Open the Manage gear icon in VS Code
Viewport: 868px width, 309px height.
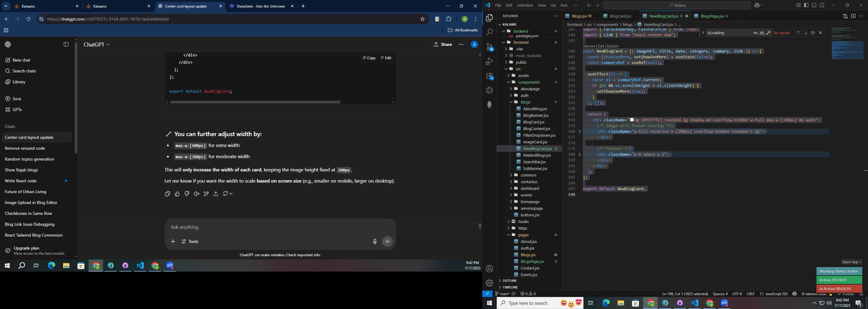pos(489,283)
